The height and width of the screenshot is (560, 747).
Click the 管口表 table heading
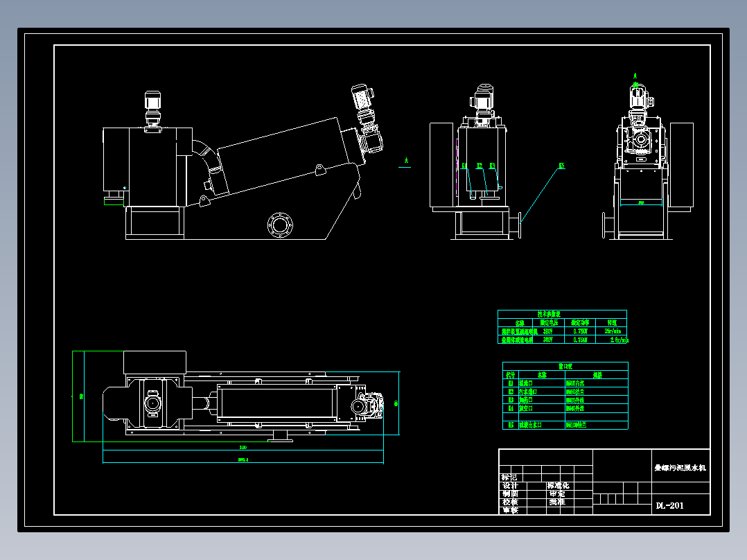pyautogui.click(x=565, y=367)
